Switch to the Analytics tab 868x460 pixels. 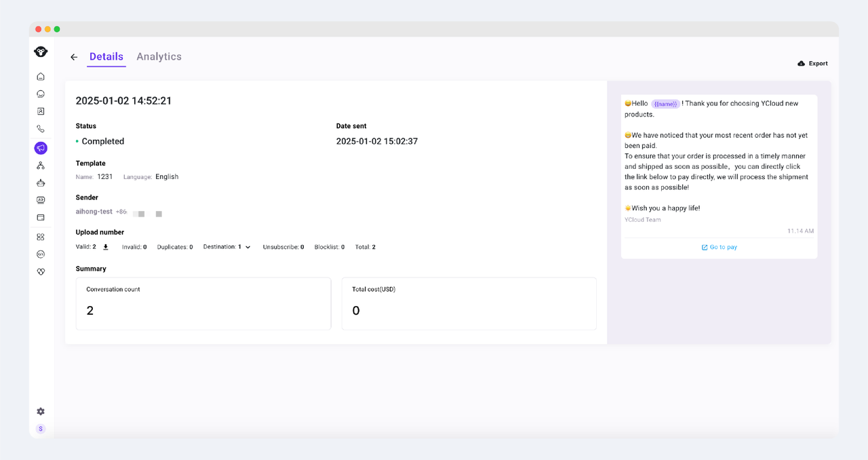coord(159,57)
